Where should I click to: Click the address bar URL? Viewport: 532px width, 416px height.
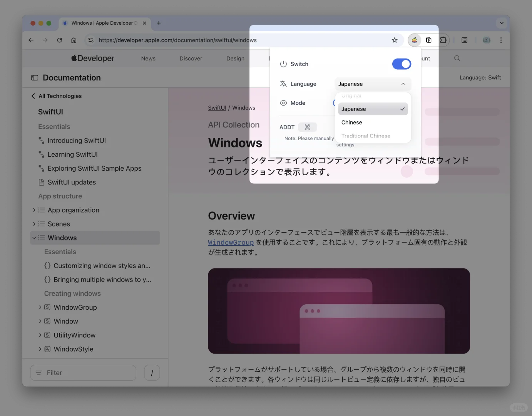coord(177,40)
